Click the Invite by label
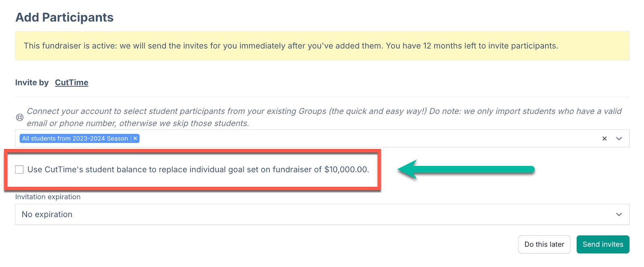644x267 pixels. (32, 83)
